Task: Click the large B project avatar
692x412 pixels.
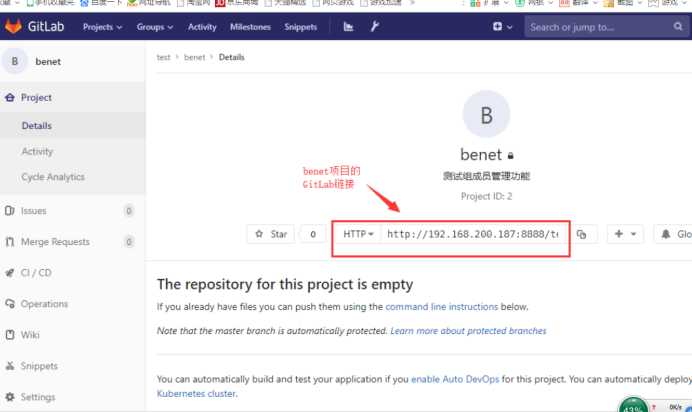Action: coord(486,114)
